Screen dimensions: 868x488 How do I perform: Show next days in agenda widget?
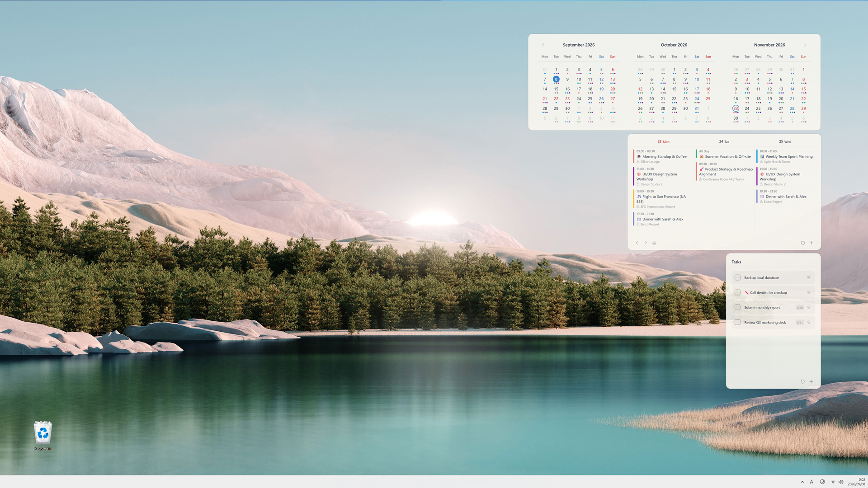(x=646, y=243)
